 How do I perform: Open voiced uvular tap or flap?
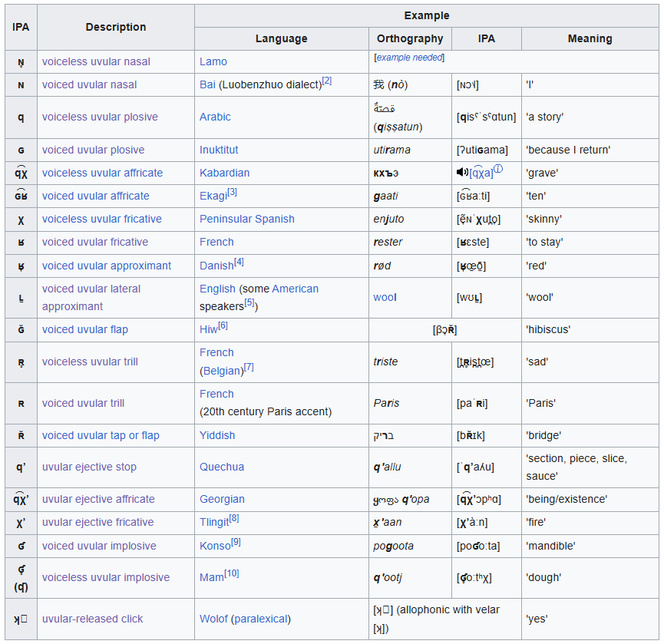[101, 435]
